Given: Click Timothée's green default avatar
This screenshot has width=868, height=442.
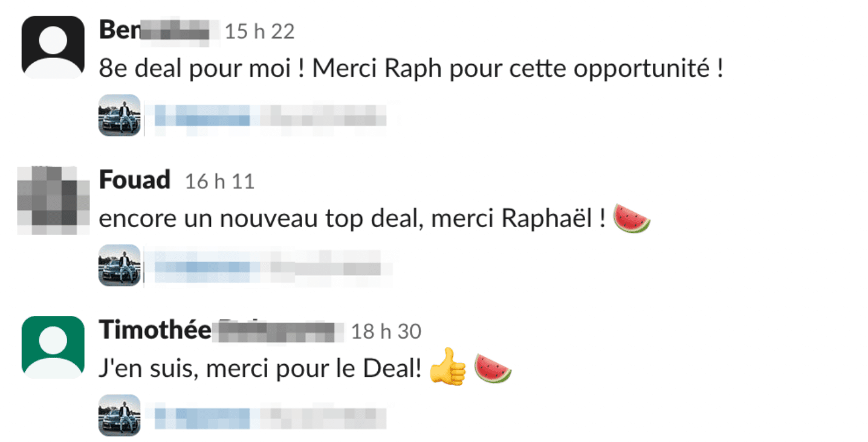Looking at the screenshot, I should pyautogui.click(x=53, y=347).
